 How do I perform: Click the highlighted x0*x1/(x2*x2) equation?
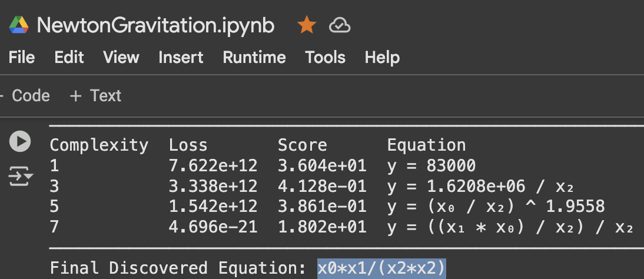click(381, 268)
